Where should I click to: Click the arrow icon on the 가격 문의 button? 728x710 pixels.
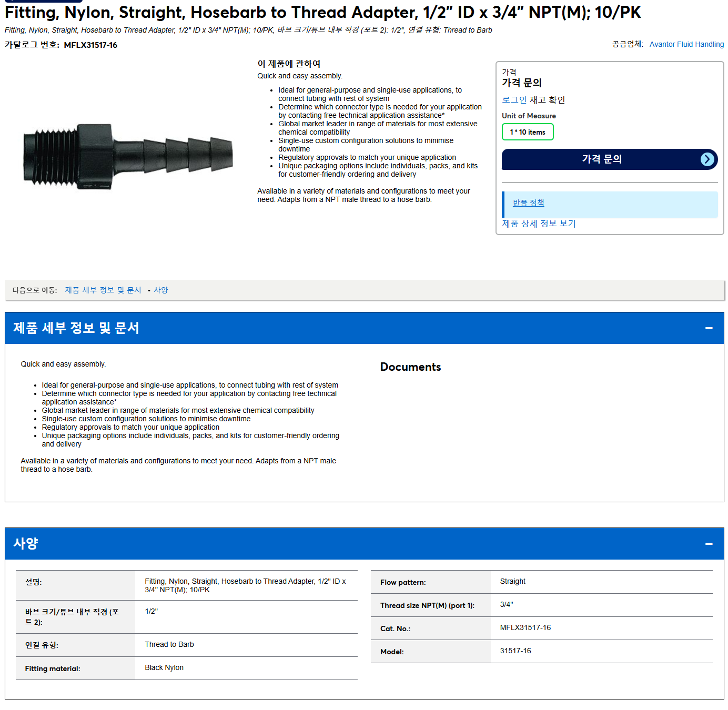click(x=707, y=159)
